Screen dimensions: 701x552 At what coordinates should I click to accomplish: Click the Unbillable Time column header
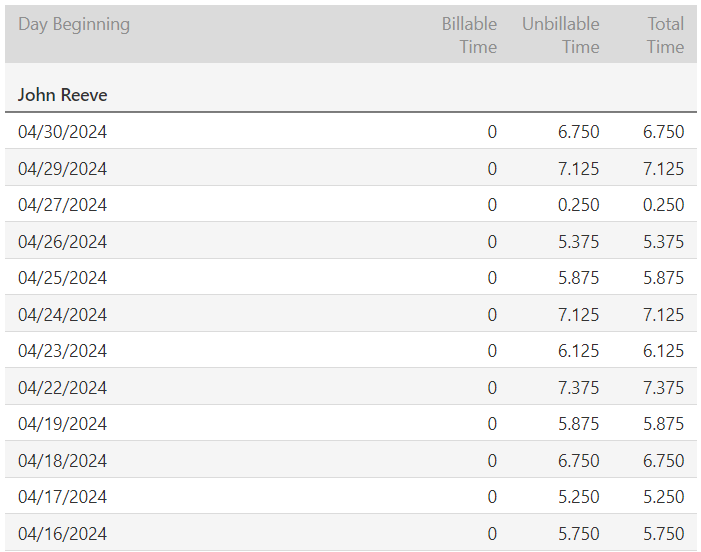click(x=560, y=35)
